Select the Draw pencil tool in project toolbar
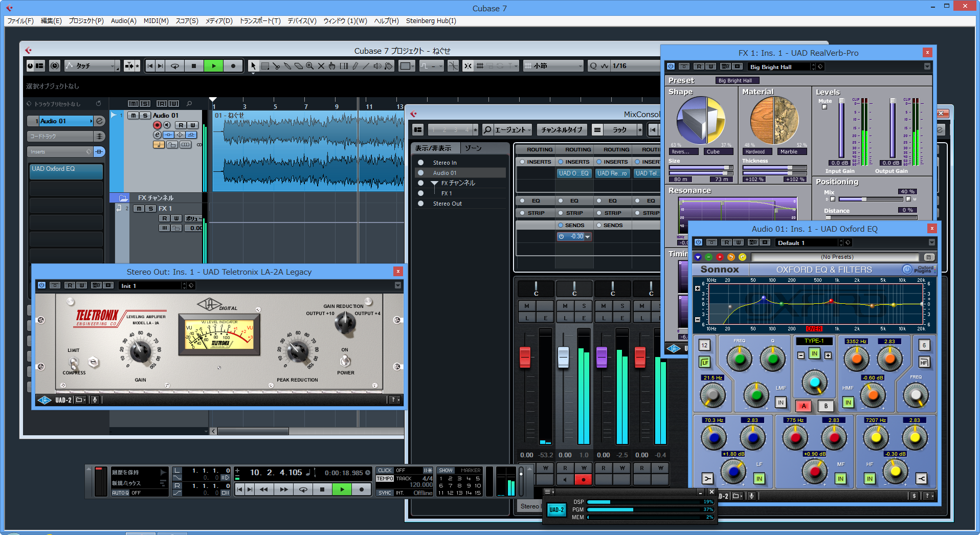The height and width of the screenshot is (535, 980). pos(355,66)
